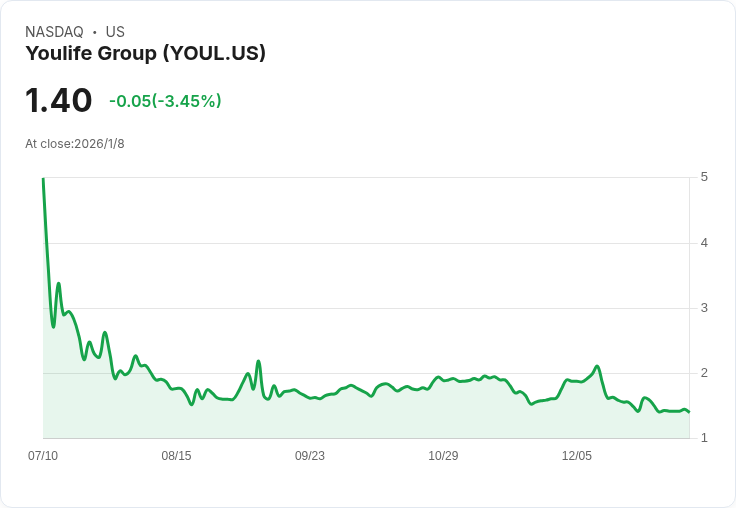Click the y-axis label 1
Screen dimensions: 736x508
(704, 438)
